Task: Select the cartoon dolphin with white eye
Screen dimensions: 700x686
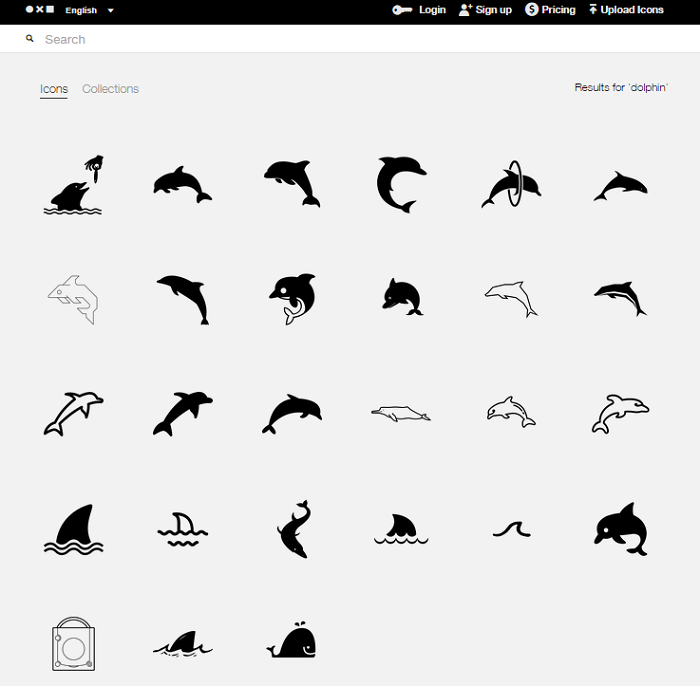Action: click(x=292, y=299)
